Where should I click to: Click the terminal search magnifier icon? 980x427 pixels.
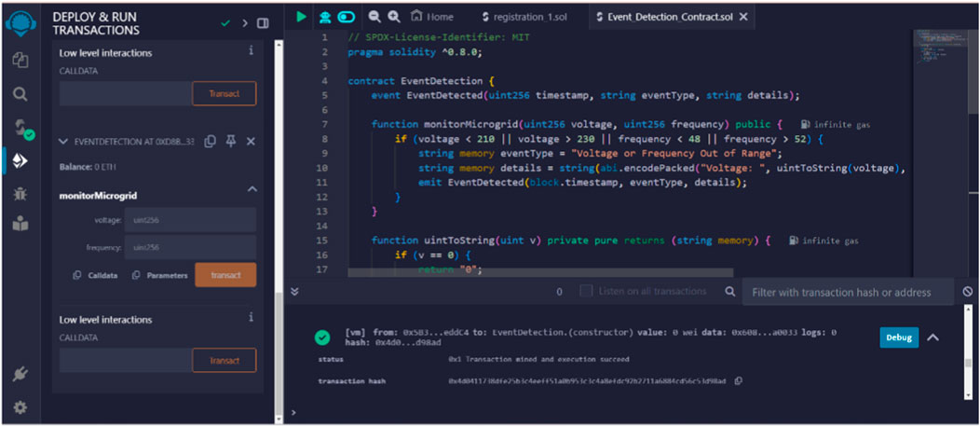(730, 291)
